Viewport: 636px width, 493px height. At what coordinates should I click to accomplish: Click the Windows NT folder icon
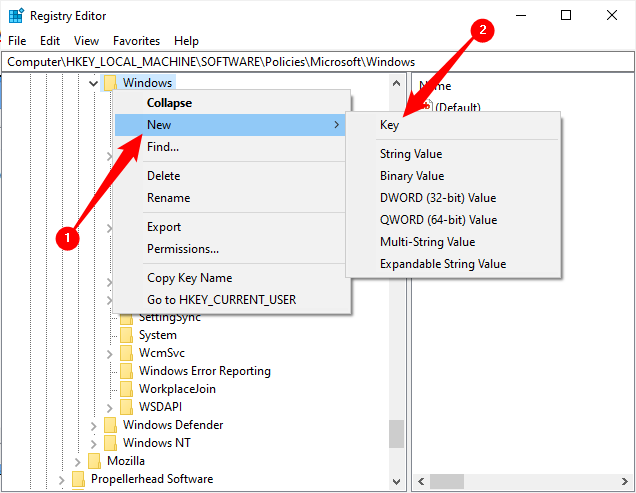(111, 443)
